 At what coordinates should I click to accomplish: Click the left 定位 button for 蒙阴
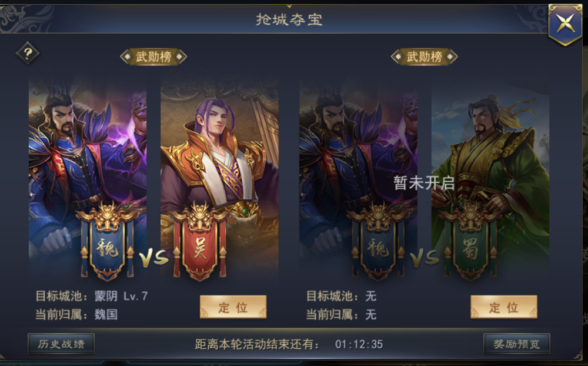(233, 307)
